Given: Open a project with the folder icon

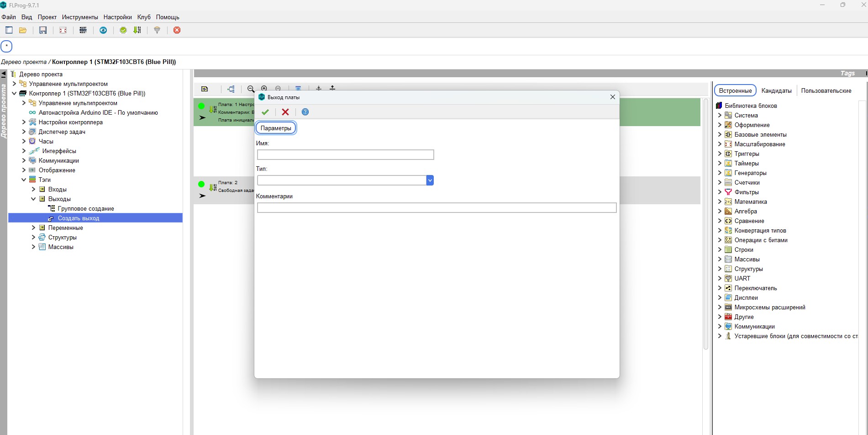Looking at the screenshot, I should coord(23,30).
